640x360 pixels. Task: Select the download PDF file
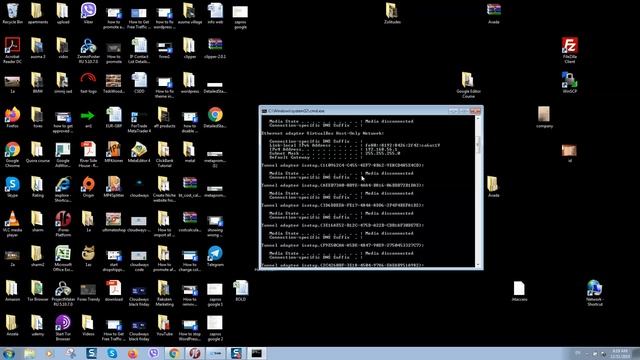click(x=114, y=288)
